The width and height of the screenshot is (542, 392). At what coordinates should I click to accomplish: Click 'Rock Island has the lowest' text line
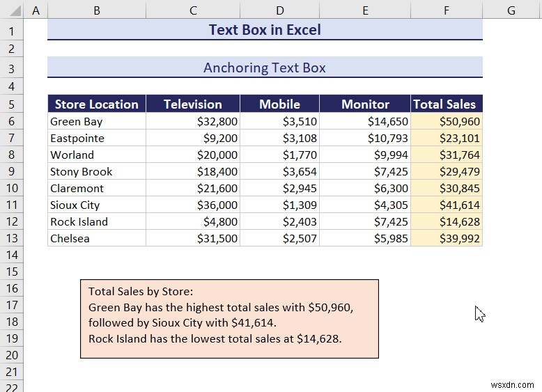(x=215, y=339)
